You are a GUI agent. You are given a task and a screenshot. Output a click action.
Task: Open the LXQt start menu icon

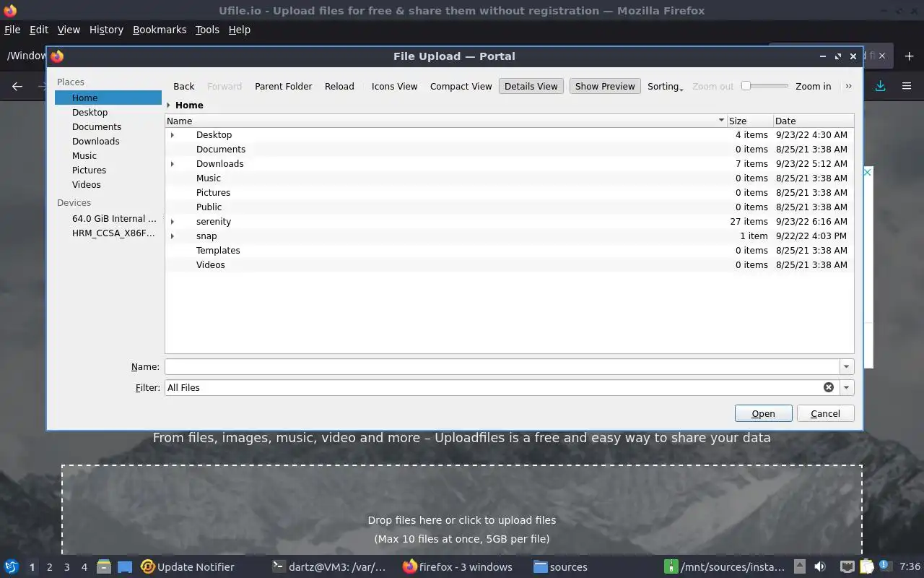click(12, 566)
